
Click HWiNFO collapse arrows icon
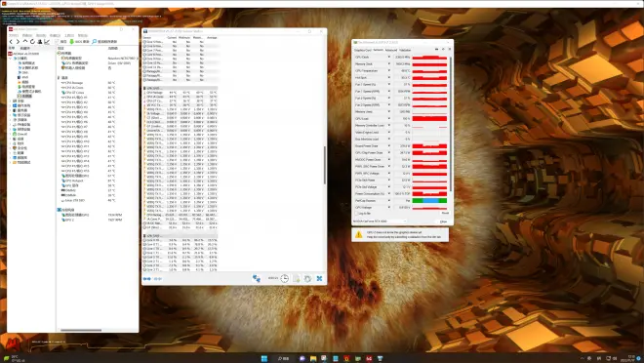tap(158, 279)
